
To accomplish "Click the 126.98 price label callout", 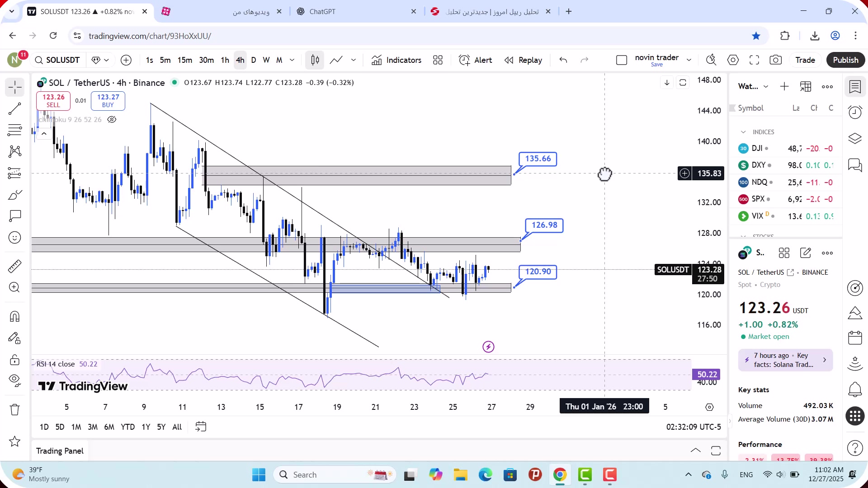I will (x=544, y=225).
